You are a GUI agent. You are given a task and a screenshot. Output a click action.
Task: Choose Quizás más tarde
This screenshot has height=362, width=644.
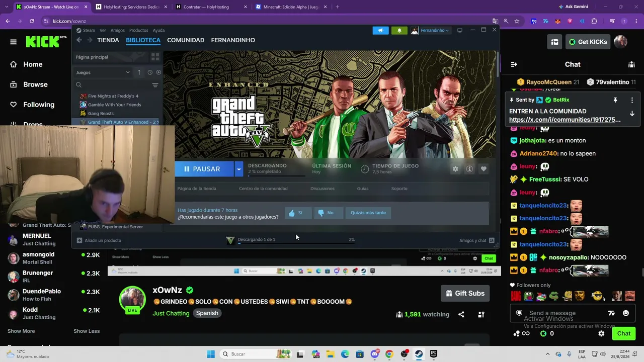pos(368,213)
